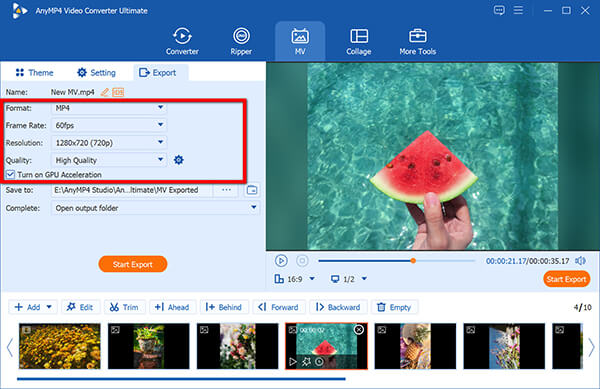Open the feedback chat icon in title bar
Image resolution: width=600 pixels, height=389 pixels.
pos(499,10)
